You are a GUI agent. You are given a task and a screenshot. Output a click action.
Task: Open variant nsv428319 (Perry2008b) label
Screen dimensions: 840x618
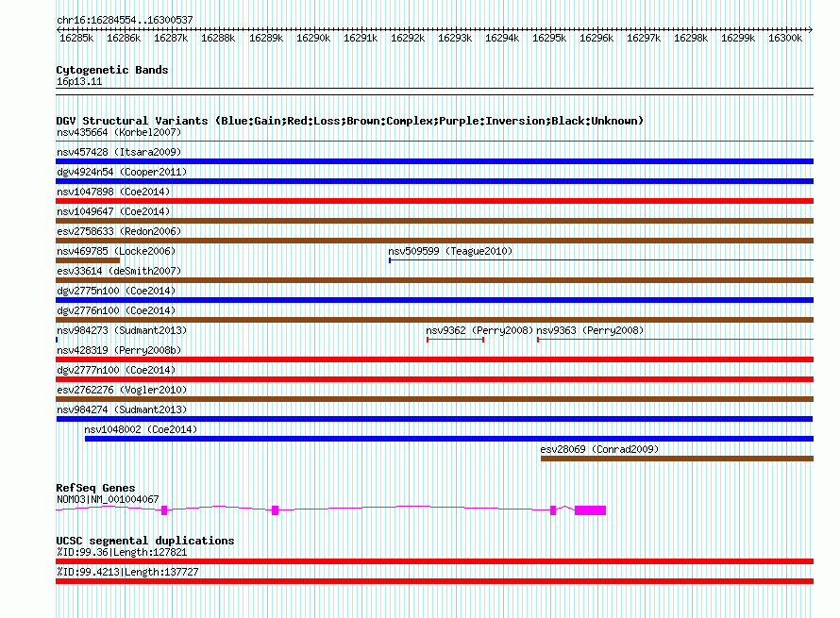[119, 350]
